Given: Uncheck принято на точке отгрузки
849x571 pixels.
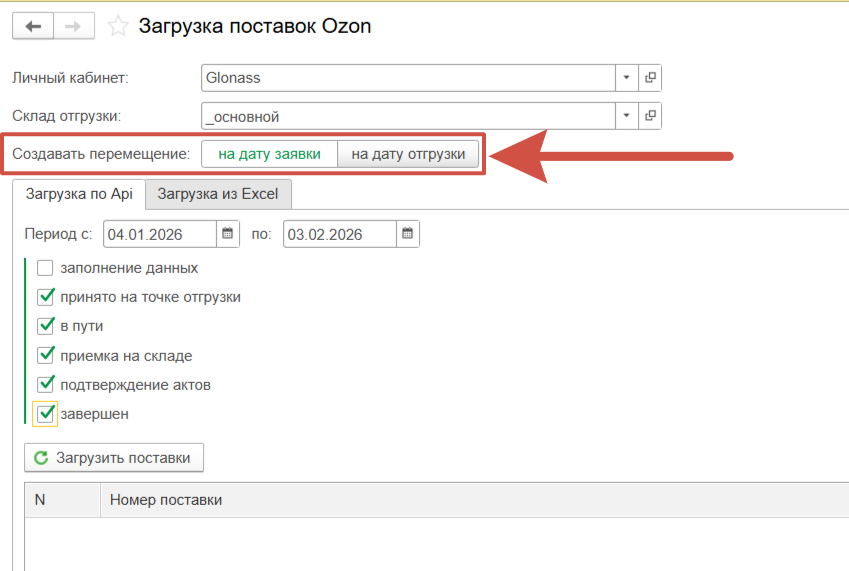Looking at the screenshot, I should click(45, 297).
